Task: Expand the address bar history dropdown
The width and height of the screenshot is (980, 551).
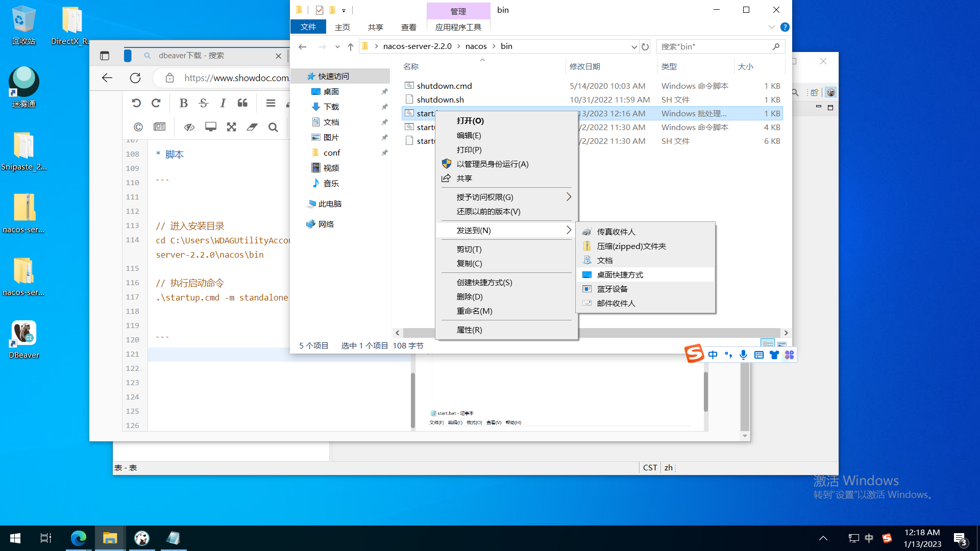Action: [634, 46]
